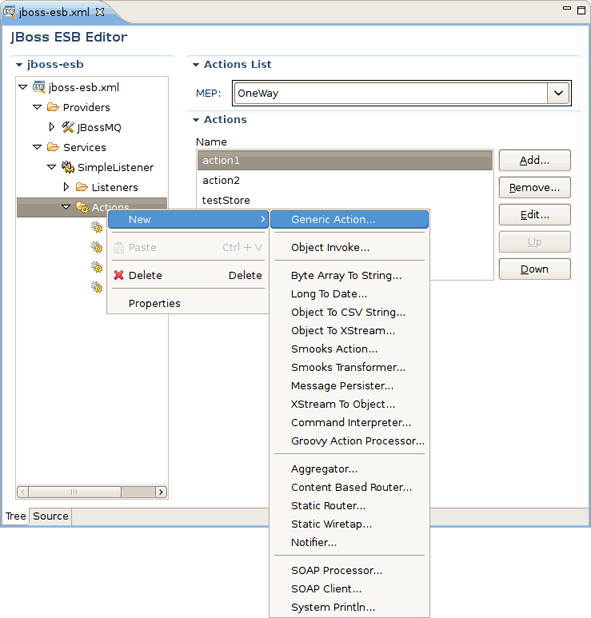This screenshot has width=591, height=618.
Task: Open the New submenu
Action: click(188, 219)
